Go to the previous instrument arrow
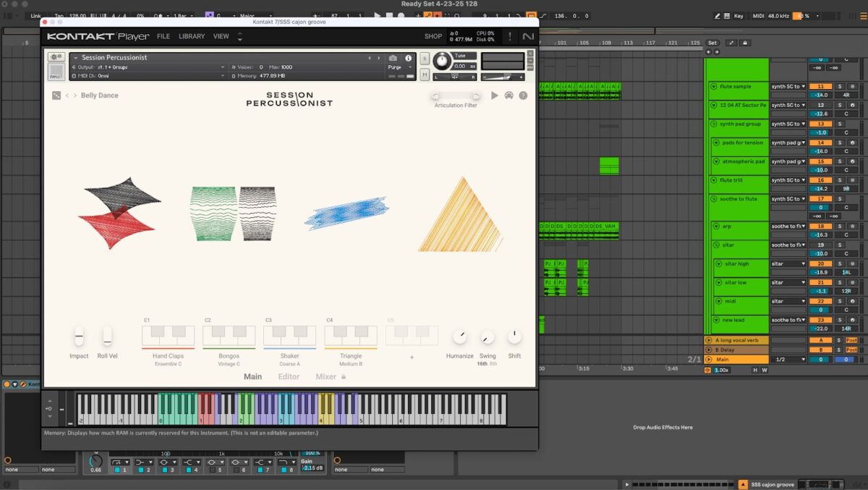 coord(370,58)
